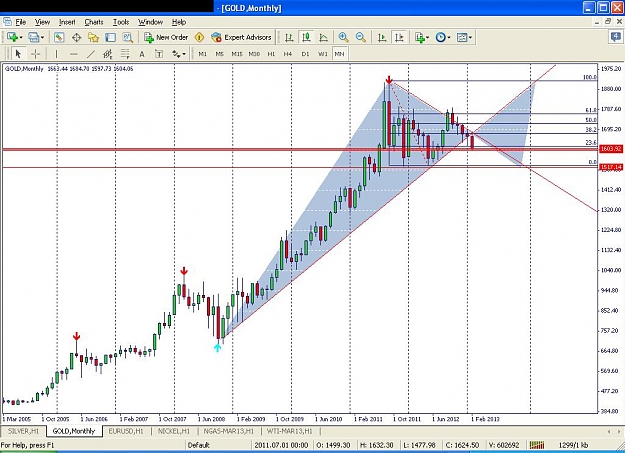Open the Arrows symbols dropdown
Image resolution: width=625 pixels, height=453 pixels.
point(179,54)
